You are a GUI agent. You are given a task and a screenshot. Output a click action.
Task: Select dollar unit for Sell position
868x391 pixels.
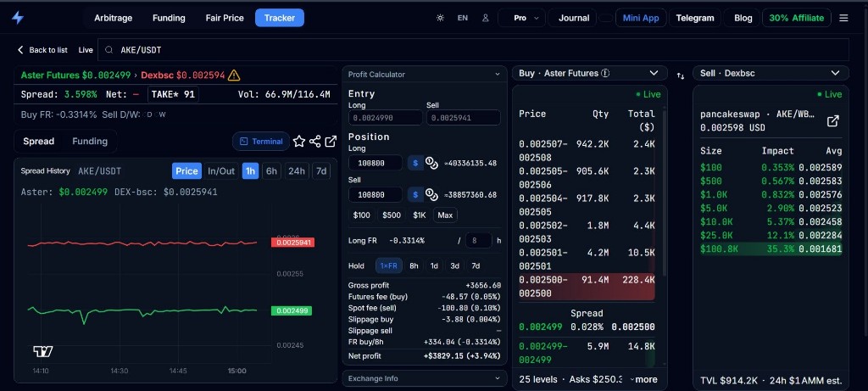click(x=415, y=194)
